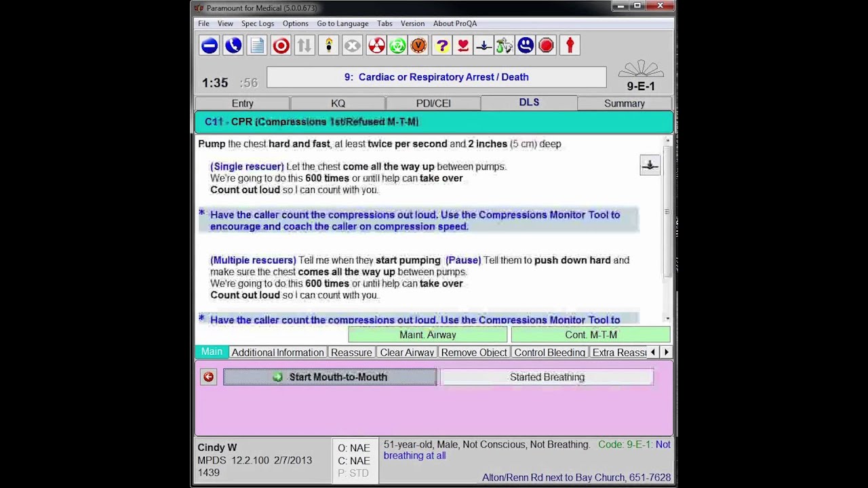Viewport: 868px width, 488px height.
Task: Switch to the Entry tab
Action: pyautogui.click(x=242, y=103)
